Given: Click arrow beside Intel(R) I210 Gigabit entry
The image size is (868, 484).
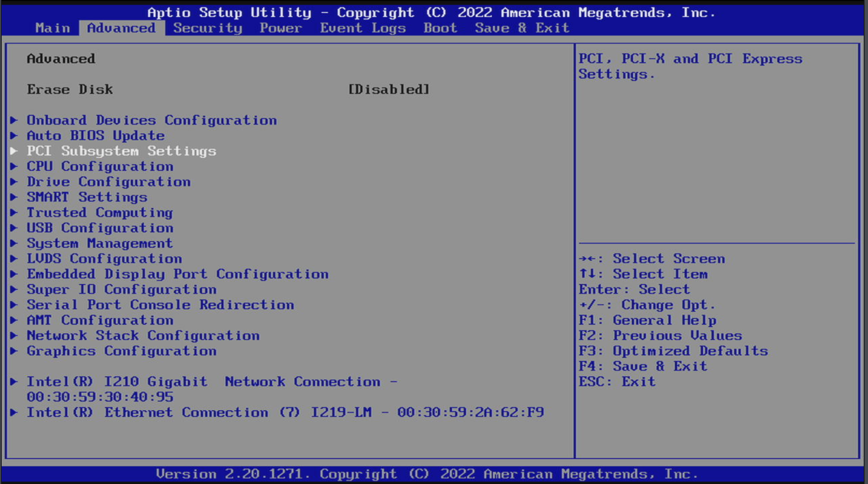Looking at the screenshot, I should coord(14,382).
